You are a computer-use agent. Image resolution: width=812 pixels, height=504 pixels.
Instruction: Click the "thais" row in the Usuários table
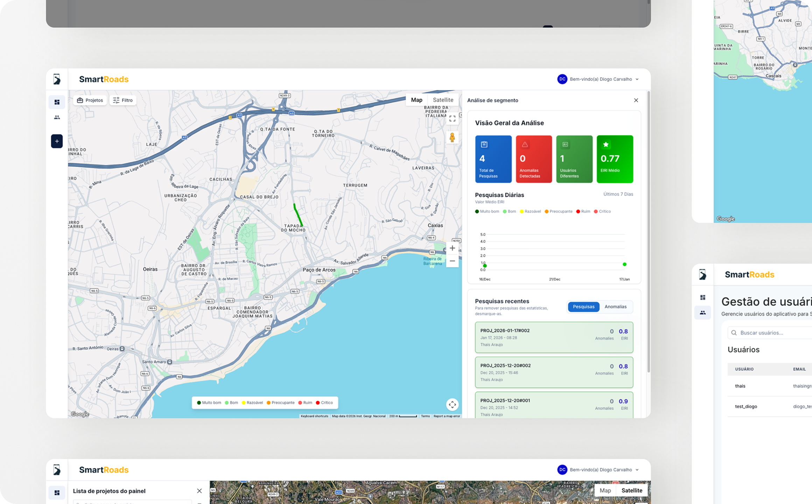point(770,386)
